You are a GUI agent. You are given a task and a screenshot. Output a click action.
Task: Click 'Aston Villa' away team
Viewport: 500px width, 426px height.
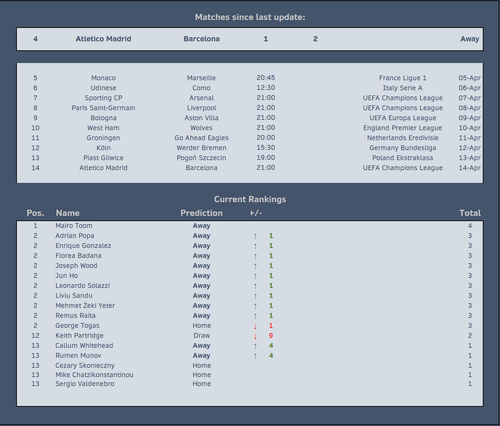tap(201, 118)
